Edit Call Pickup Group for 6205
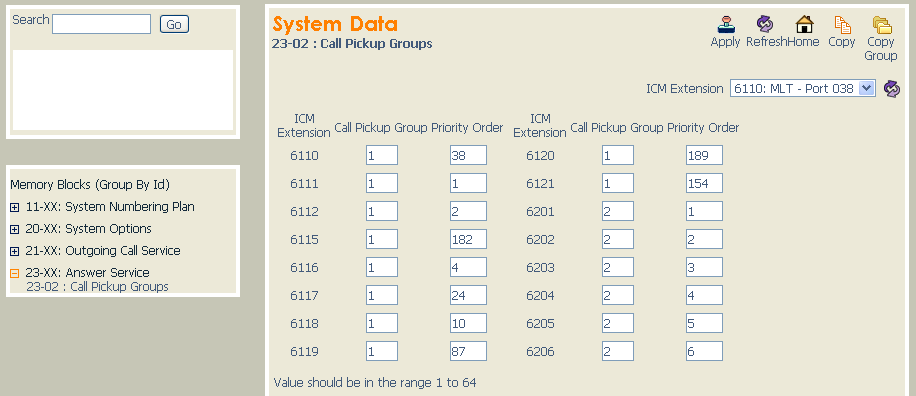Viewport: 916px width, 396px height. [618, 324]
